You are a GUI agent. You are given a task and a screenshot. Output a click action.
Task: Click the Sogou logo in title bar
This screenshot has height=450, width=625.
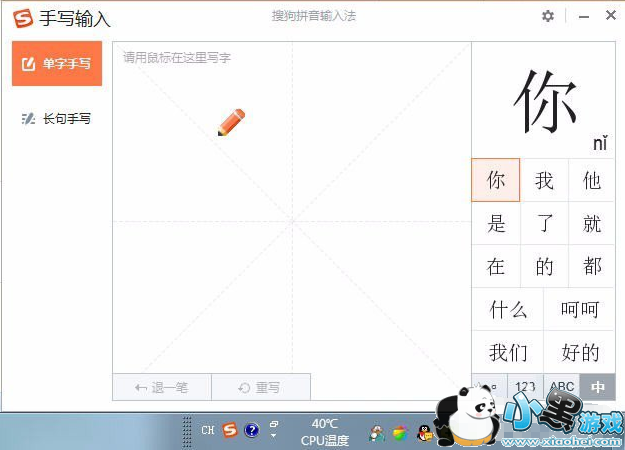23,18
